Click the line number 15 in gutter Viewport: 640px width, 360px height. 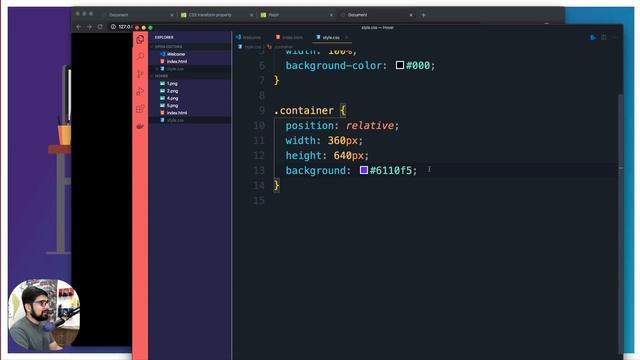coord(259,200)
